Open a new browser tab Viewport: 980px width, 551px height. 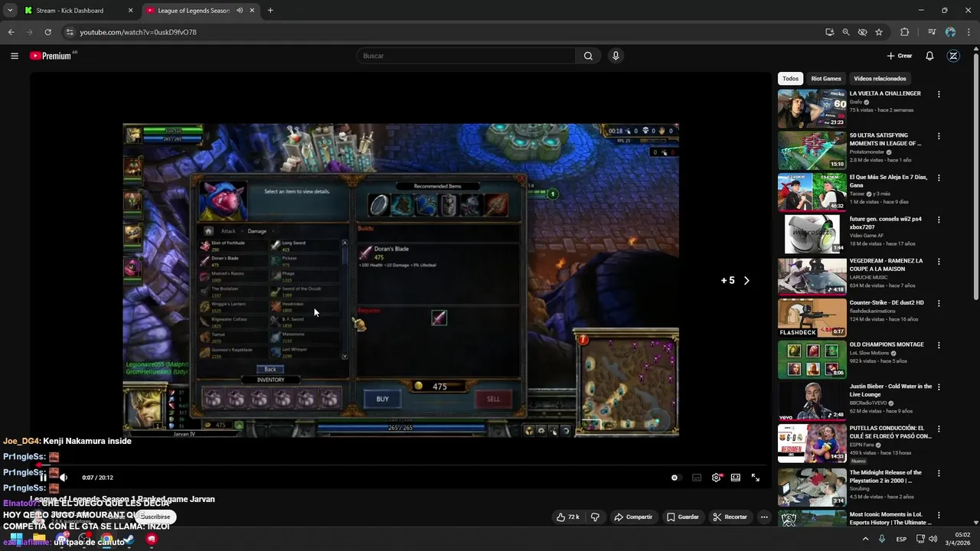(x=270, y=11)
